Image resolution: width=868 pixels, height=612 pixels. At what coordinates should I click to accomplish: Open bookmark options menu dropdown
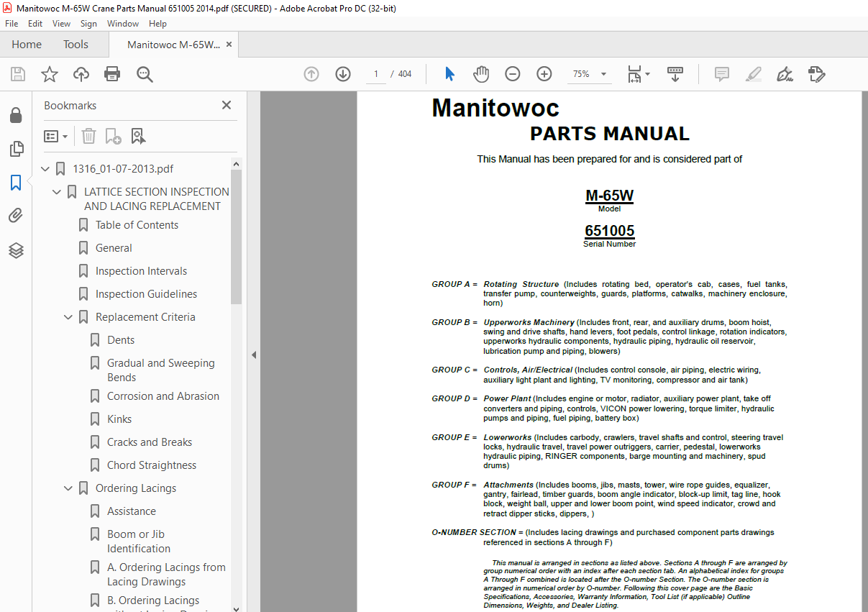click(x=56, y=136)
